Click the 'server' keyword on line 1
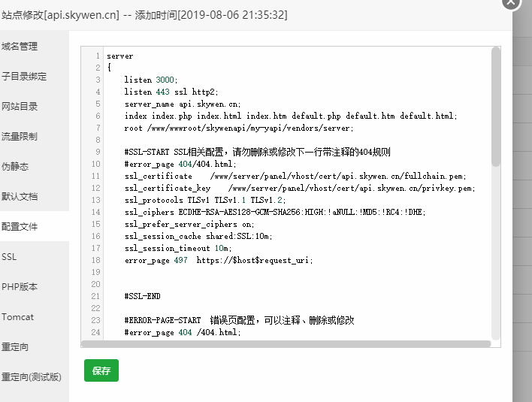Viewport: 532px width, 402px height. [119, 56]
